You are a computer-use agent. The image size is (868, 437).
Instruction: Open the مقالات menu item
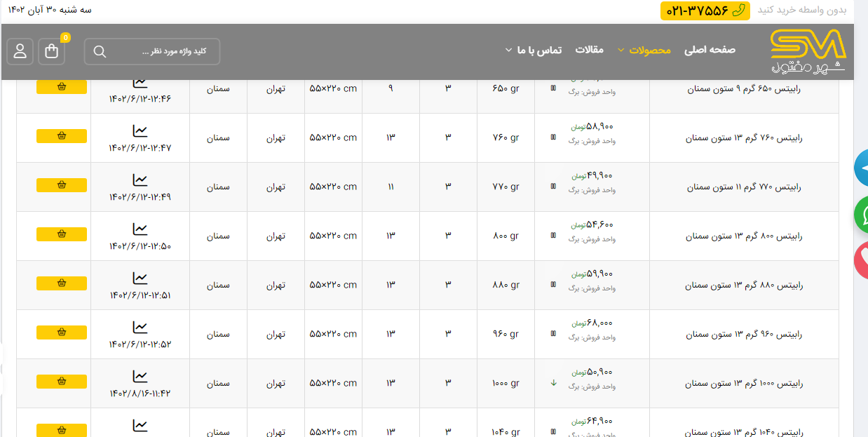[x=589, y=50]
